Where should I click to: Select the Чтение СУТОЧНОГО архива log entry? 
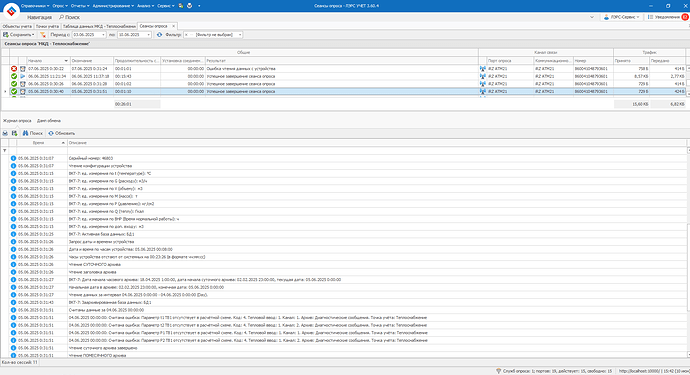348,265
